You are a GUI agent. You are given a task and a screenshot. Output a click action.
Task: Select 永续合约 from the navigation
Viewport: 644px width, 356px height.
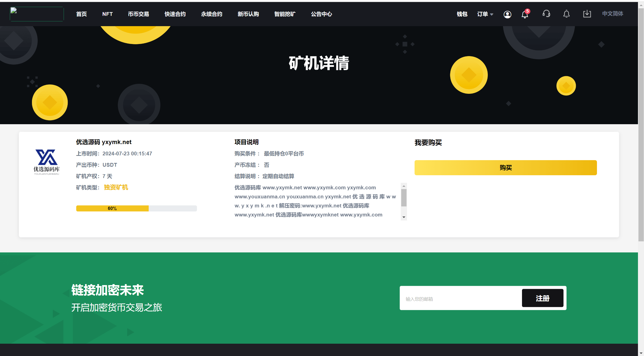tap(212, 14)
